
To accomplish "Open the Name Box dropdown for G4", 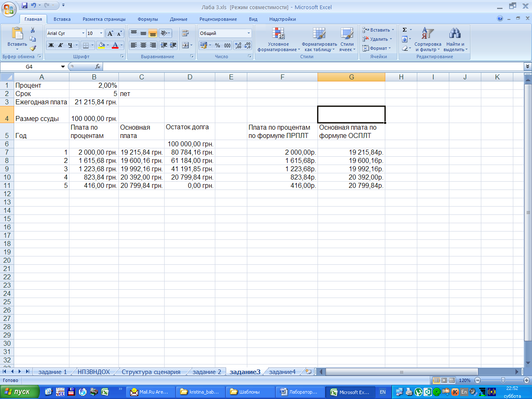I will 63,66.
